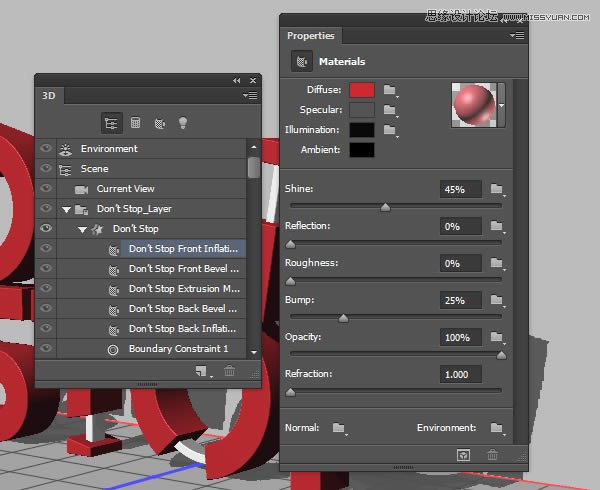Click the Opacity slider handle

pos(501,355)
